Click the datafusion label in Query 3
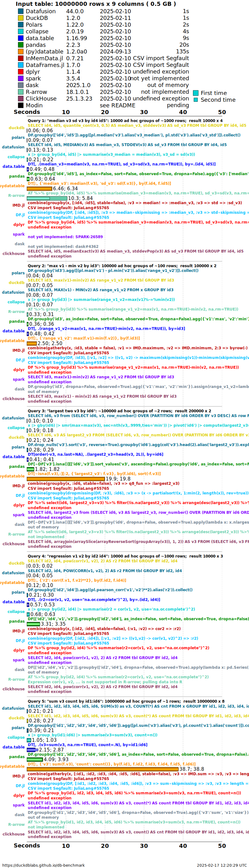 [13, 418]
